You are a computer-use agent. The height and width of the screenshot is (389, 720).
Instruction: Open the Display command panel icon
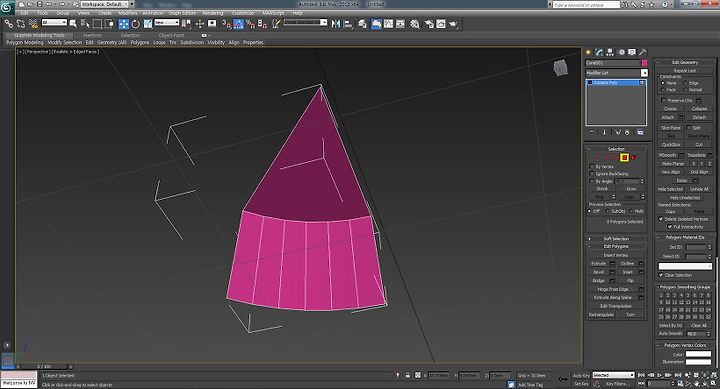tap(632, 52)
